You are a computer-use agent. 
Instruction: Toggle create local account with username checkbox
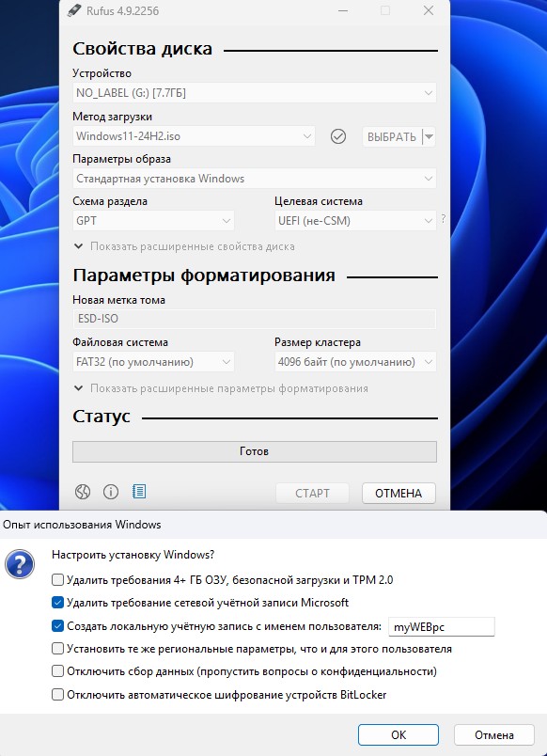57,626
